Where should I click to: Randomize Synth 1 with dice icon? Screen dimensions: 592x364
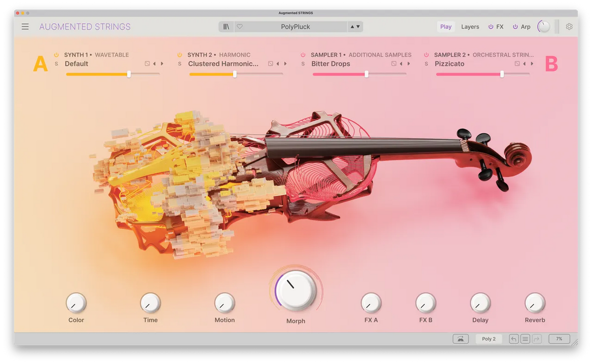coord(147,64)
